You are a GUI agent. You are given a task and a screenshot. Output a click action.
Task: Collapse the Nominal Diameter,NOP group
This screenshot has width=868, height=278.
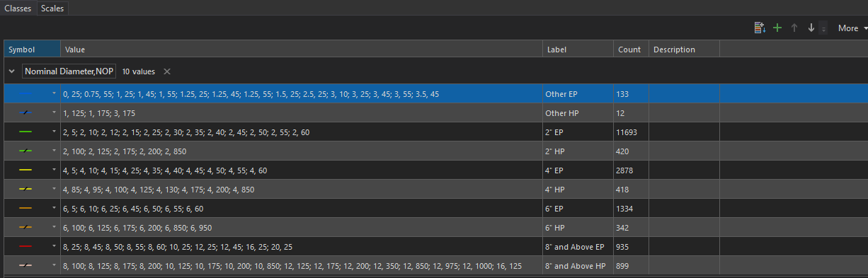[12, 71]
